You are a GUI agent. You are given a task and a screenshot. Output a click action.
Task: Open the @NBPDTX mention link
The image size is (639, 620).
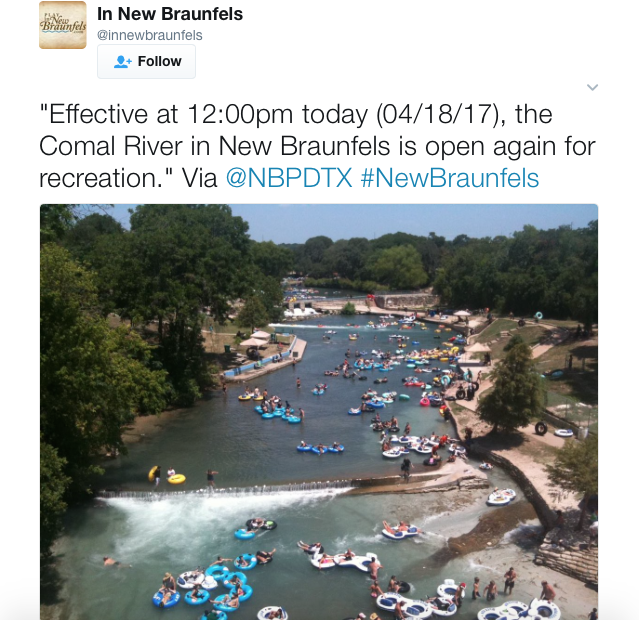[289, 178]
